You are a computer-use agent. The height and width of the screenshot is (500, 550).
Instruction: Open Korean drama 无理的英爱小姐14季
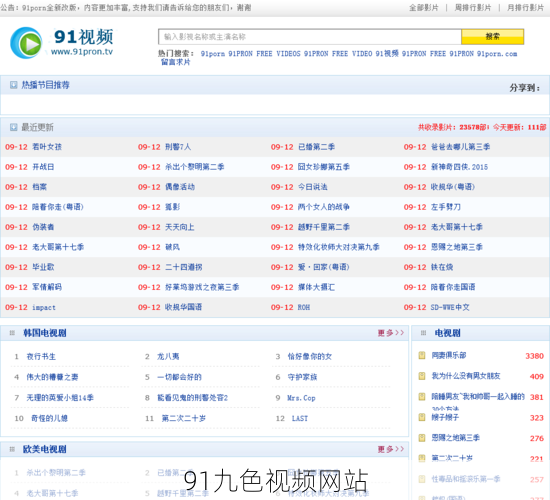60,398
